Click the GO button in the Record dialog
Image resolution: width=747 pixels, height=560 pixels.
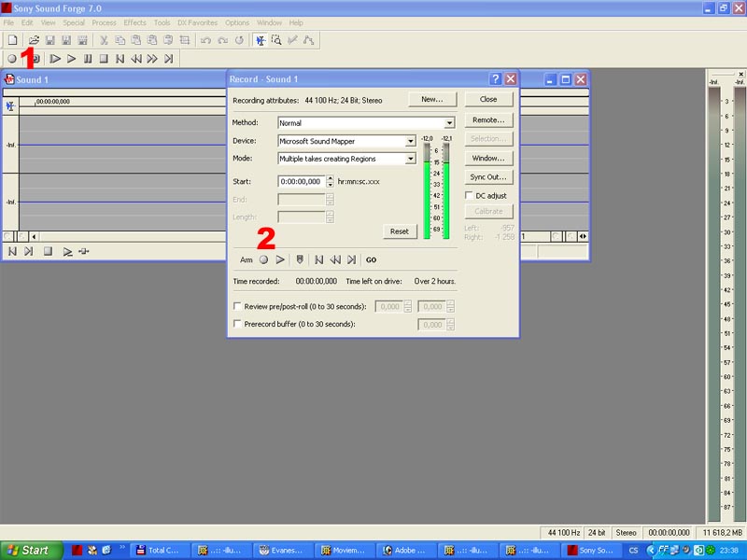[371, 259]
